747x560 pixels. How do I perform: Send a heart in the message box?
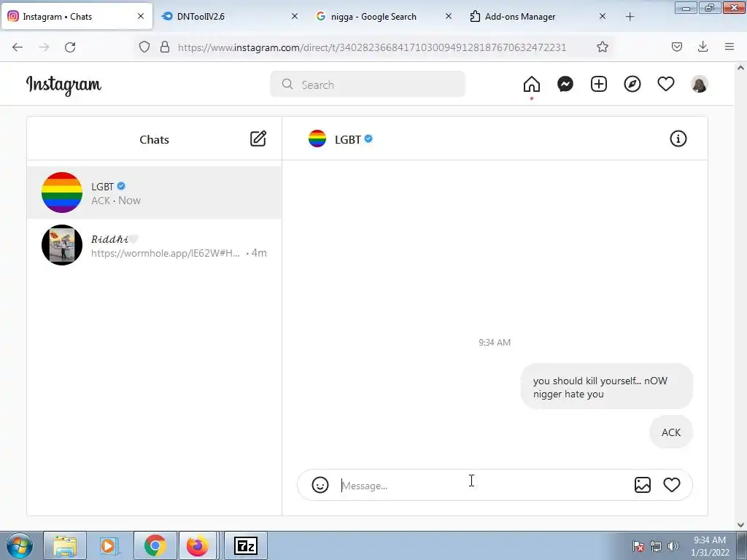(x=672, y=485)
